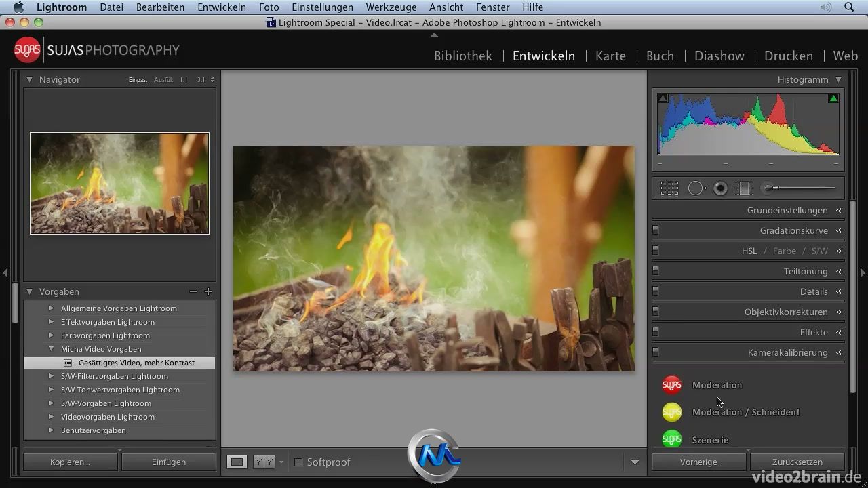Toggle Kamerakalibrierung panel switch
Screen dimensions: 868x488
click(655, 352)
